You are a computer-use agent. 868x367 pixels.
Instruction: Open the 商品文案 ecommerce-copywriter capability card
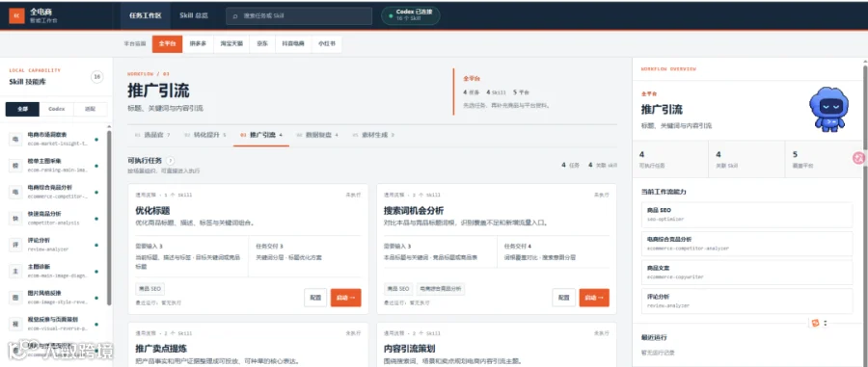[746, 272]
